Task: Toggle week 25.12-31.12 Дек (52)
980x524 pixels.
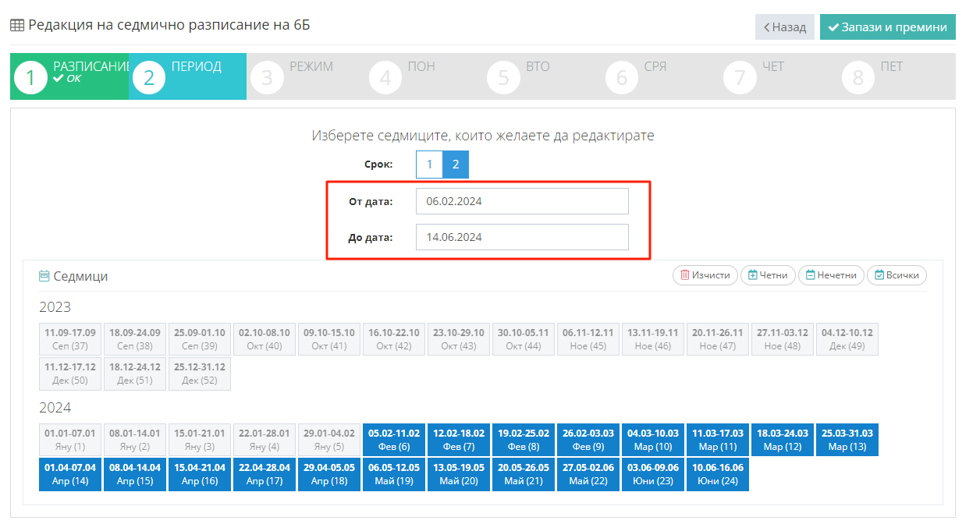Action: (200, 374)
